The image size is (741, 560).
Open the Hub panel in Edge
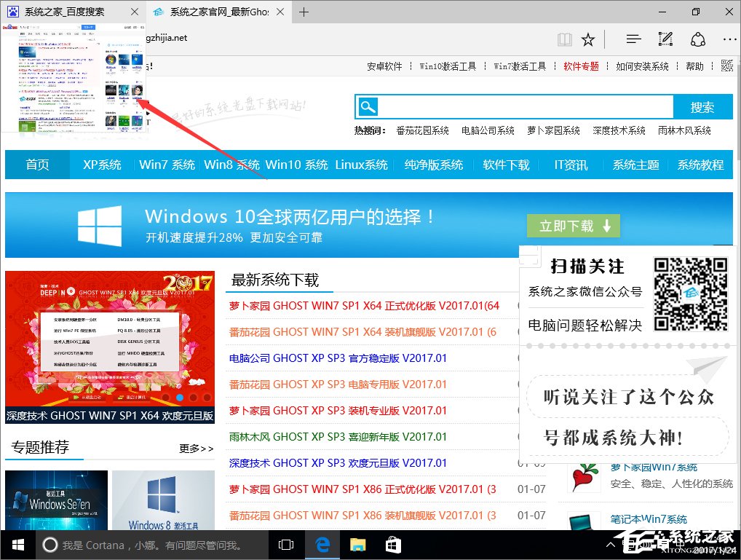pyautogui.click(x=632, y=39)
